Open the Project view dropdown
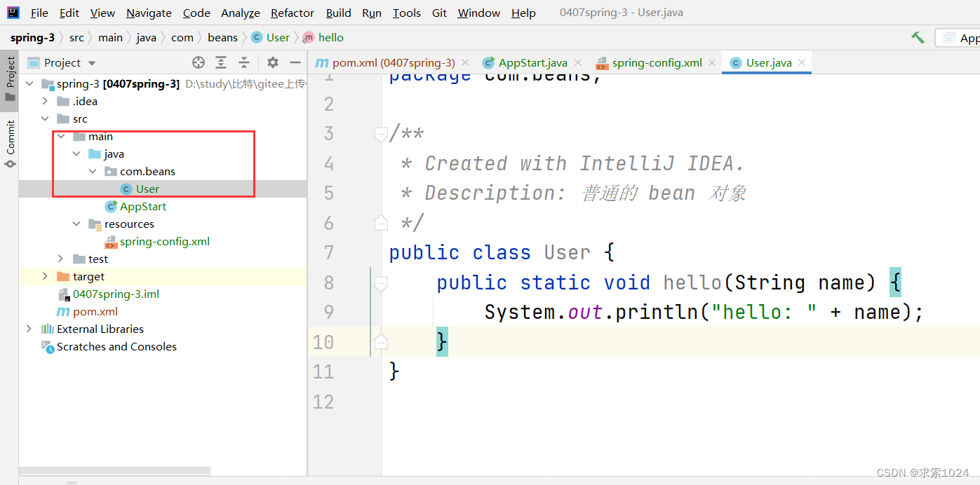The image size is (980, 485). 92,63
